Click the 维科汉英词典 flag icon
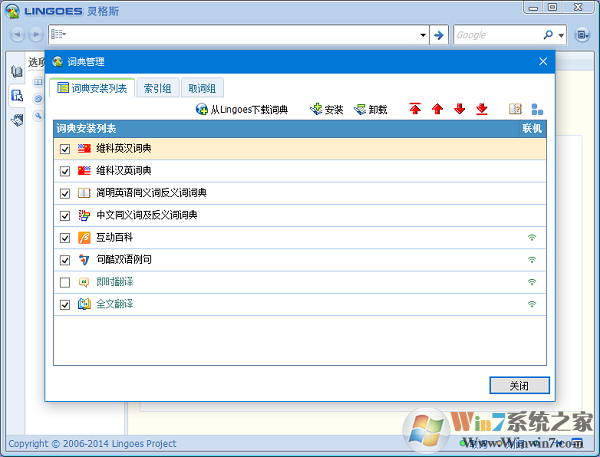600x457 pixels. click(84, 171)
